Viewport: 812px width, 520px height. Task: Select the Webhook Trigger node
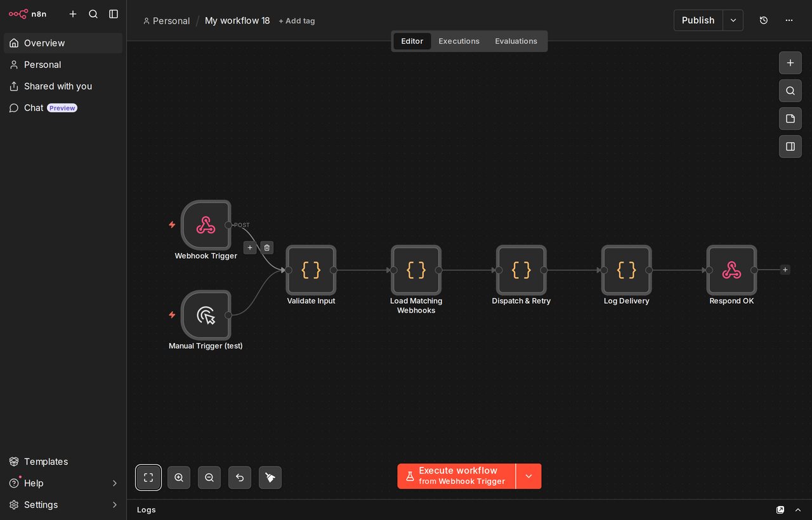tap(206, 225)
